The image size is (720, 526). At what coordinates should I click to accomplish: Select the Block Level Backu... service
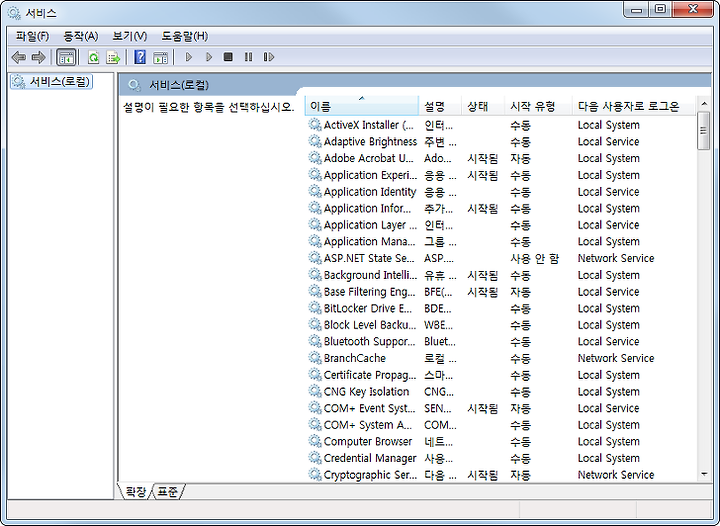501,325
